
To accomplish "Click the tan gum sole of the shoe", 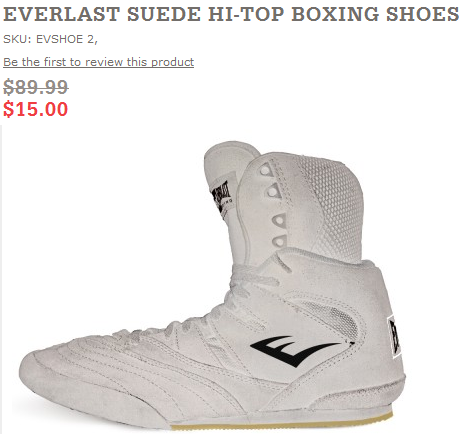I will point(282,423).
